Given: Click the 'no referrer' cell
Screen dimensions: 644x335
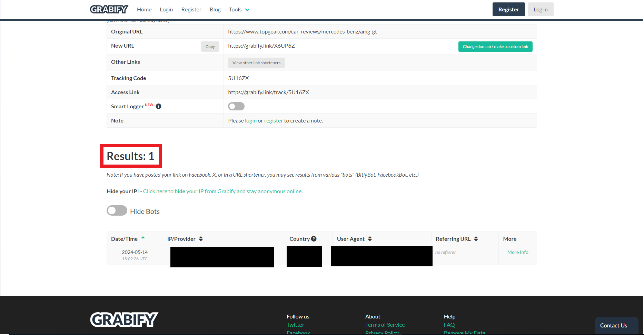Looking at the screenshot, I should tap(446, 252).
